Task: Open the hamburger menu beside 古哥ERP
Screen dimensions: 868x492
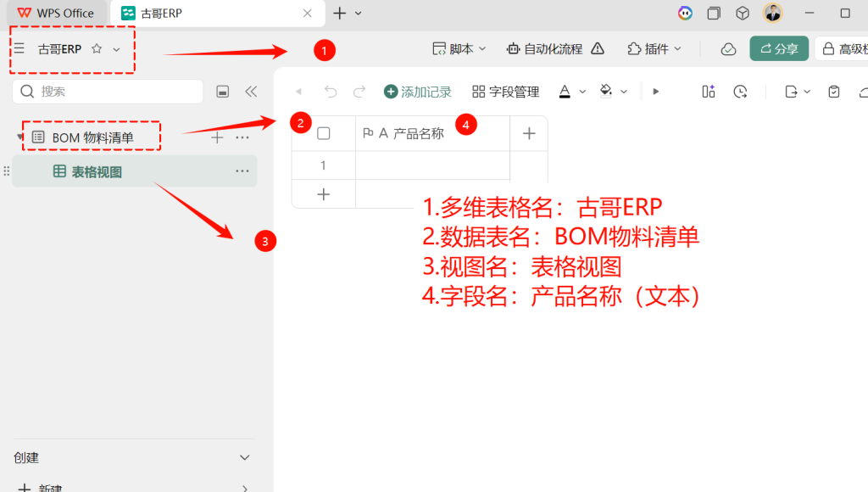Action: point(19,48)
